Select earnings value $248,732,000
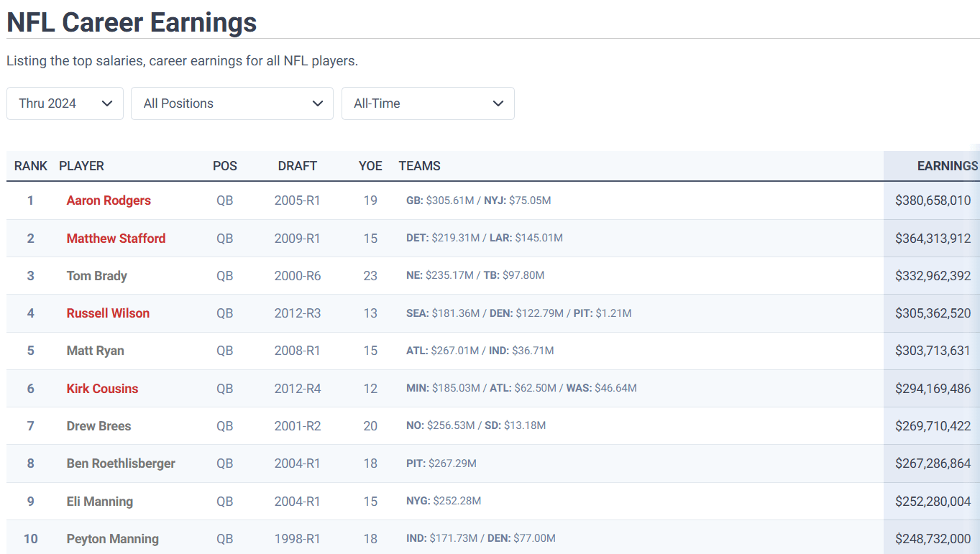Screen dimensions: 980x554 coord(933,539)
